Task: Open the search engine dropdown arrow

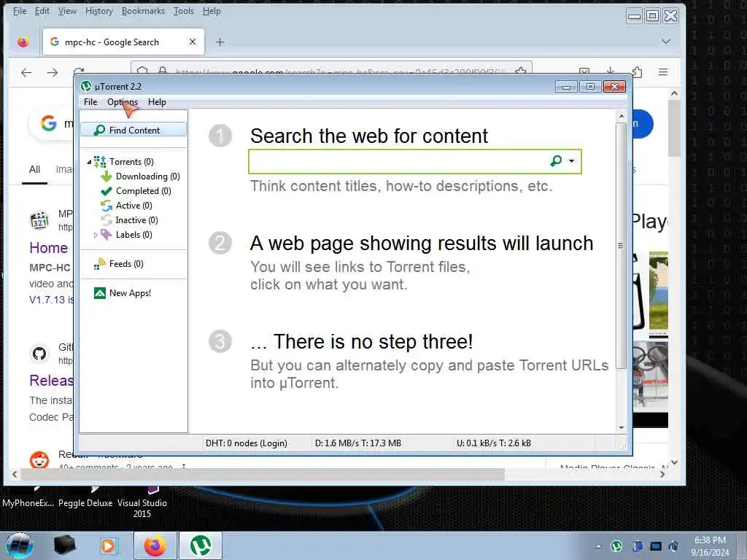Action: click(x=571, y=161)
